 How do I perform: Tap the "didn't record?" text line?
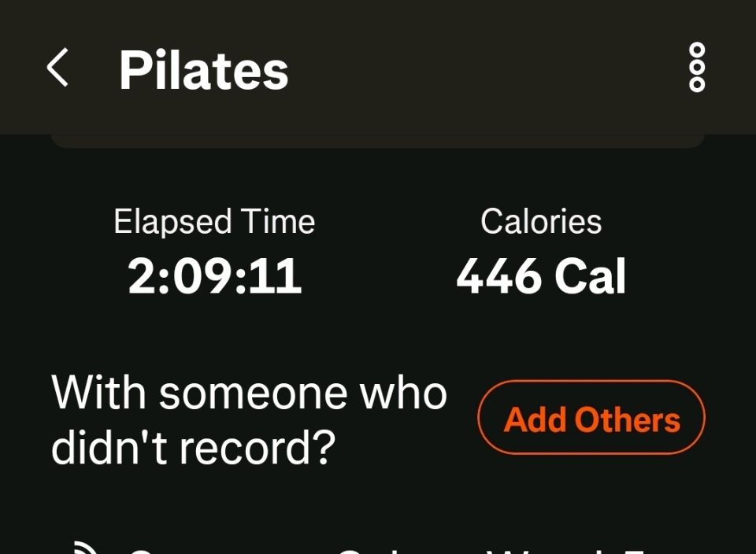point(193,447)
